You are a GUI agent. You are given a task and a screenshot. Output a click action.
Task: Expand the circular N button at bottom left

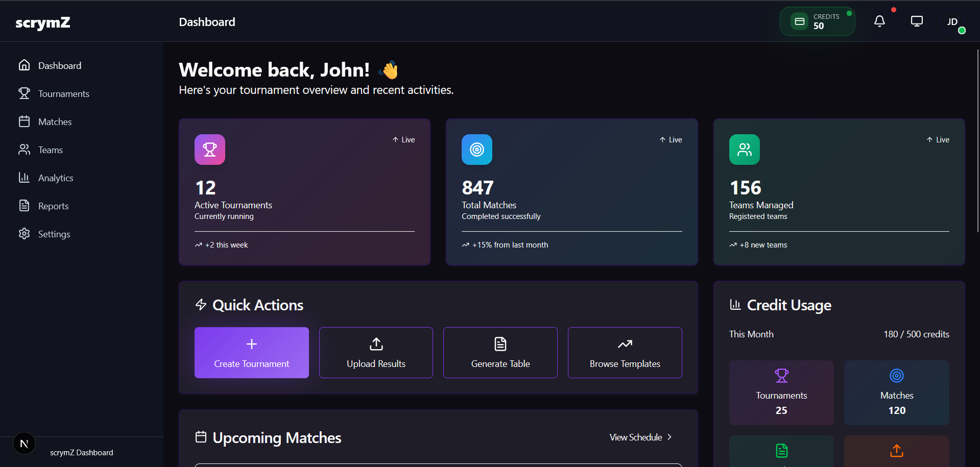(x=24, y=444)
